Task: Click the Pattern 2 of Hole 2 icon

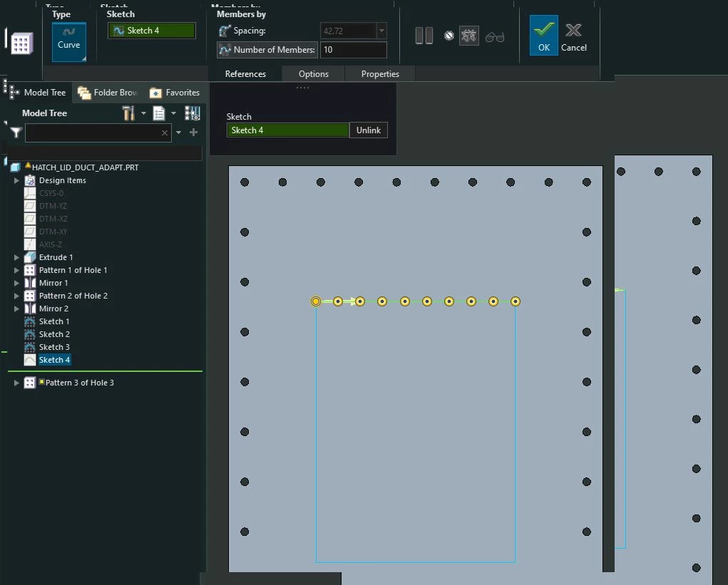Action: (x=30, y=296)
